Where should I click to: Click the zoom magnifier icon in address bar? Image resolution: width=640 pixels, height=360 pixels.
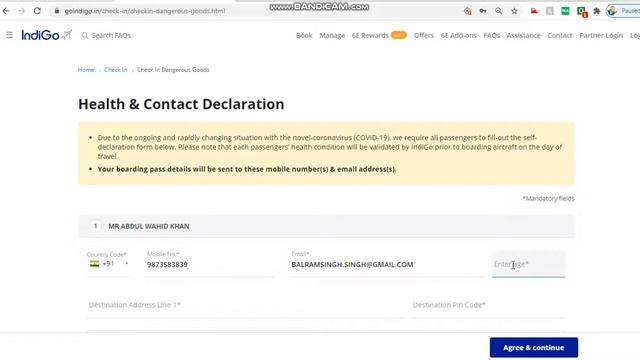(x=498, y=11)
